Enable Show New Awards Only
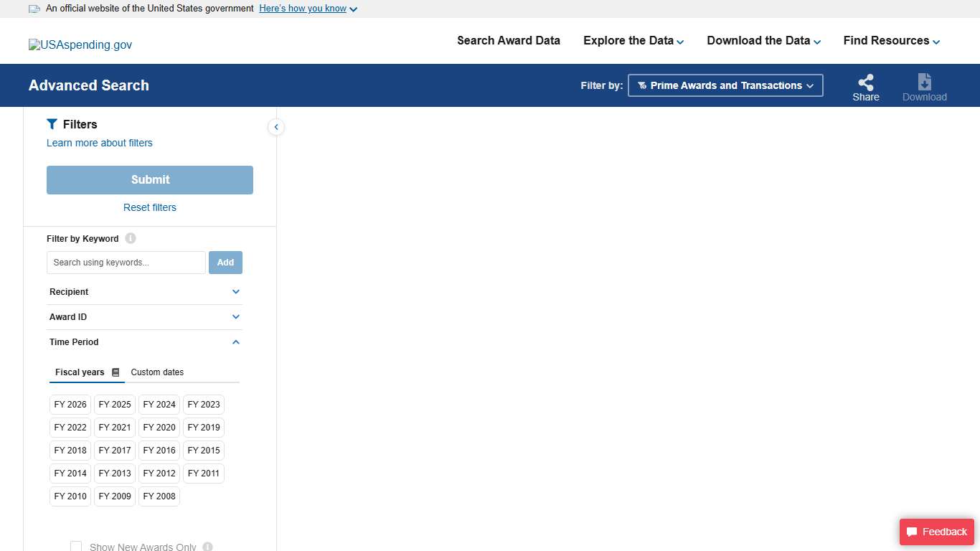Screen dimensions: 980x551 pyautogui.click(x=76, y=546)
